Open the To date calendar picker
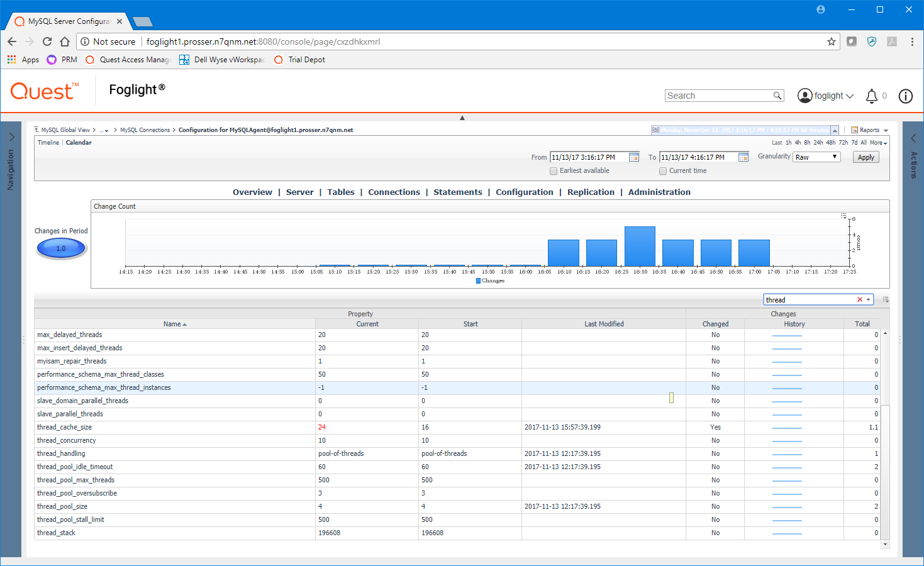This screenshot has height=566, width=924. click(743, 157)
